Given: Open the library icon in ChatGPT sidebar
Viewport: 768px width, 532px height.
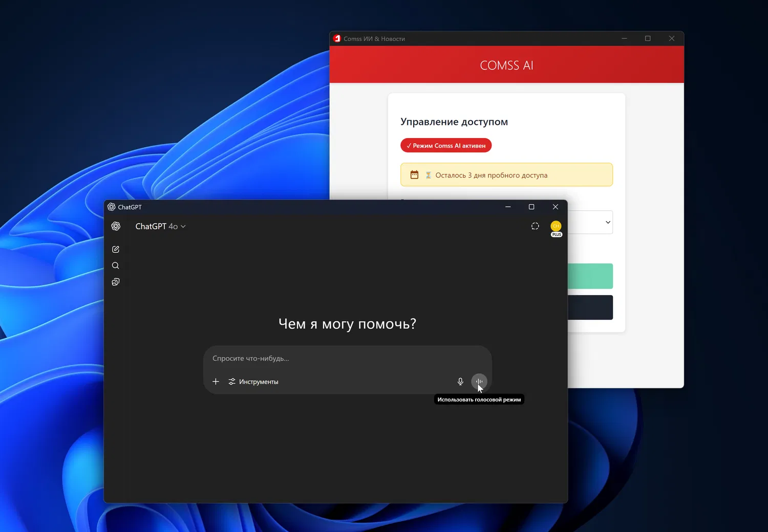Looking at the screenshot, I should [x=116, y=282].
